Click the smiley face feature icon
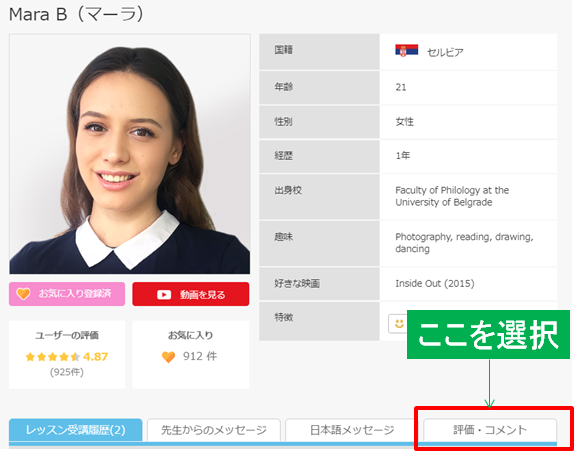 pyautogui.click(x=399, y=324)
